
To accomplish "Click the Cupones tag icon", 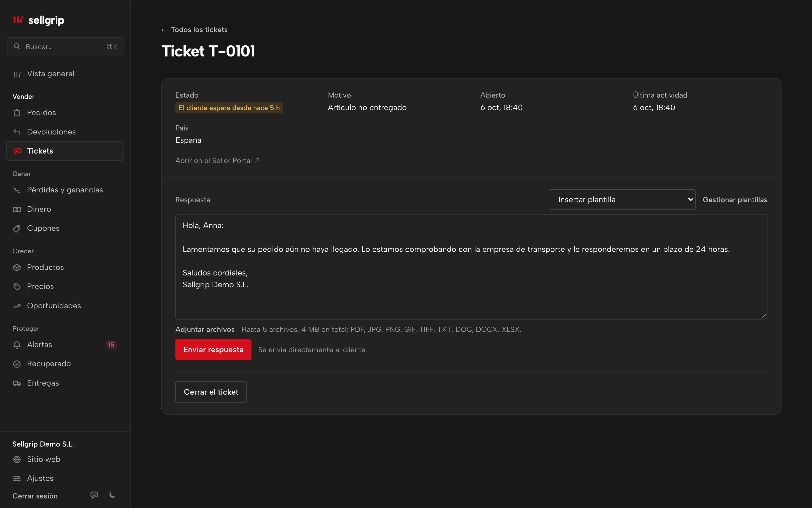I will [17, 229].
